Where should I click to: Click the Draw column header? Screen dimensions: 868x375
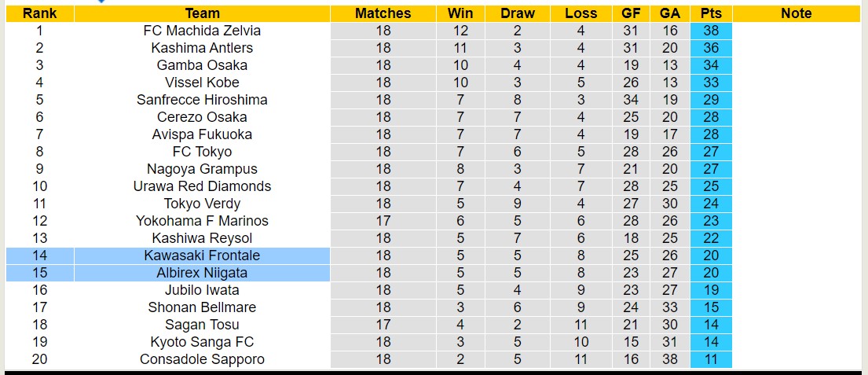click(517, 13)
